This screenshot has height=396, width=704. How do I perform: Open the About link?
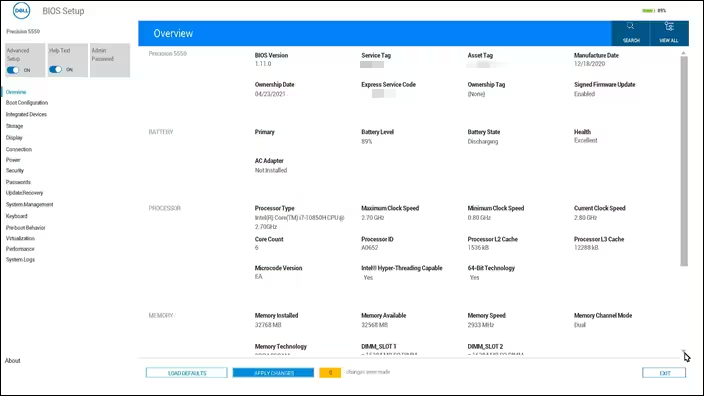point(13,361)
